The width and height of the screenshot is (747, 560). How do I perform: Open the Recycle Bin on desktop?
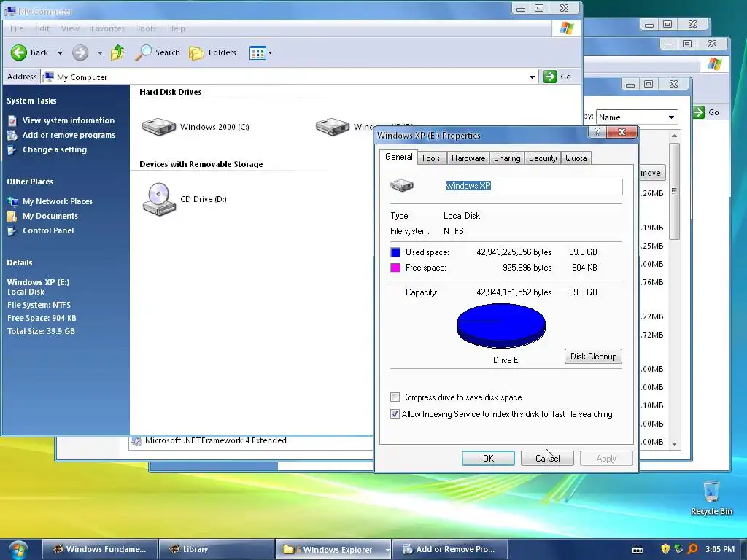[x=711, y=497]
